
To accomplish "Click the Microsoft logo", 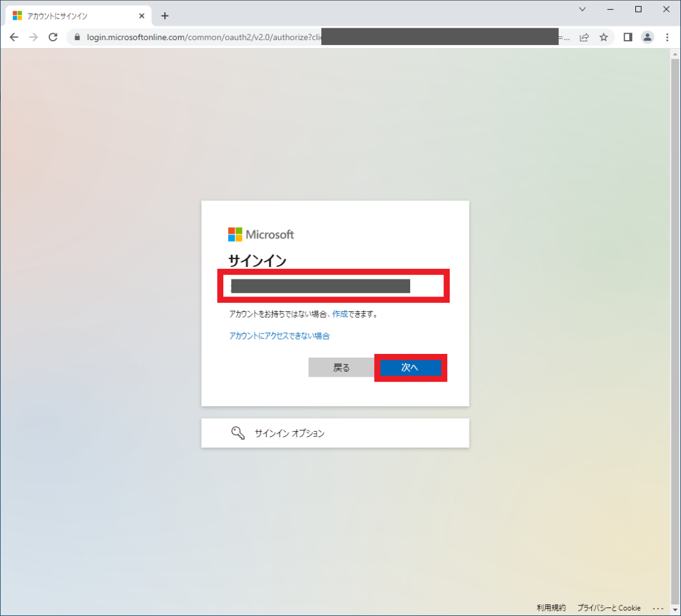I will pyautogui.click(x=261, y=234).
